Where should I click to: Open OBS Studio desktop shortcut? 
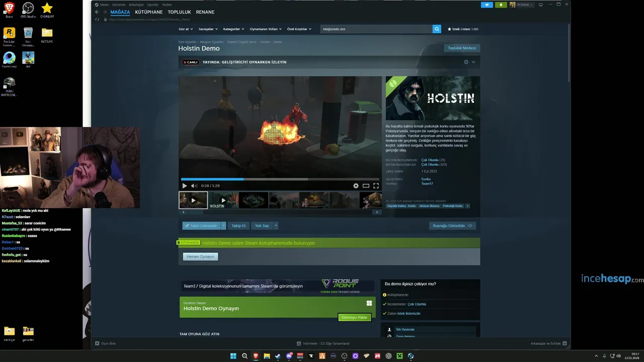click(28, 10)
